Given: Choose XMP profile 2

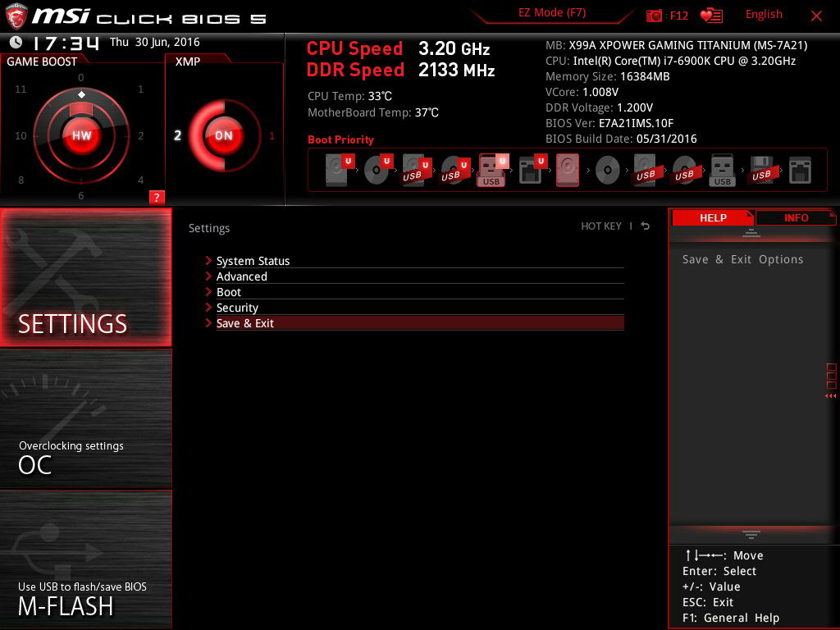Looking at the screenshot, I should click(x=177, y=135).
